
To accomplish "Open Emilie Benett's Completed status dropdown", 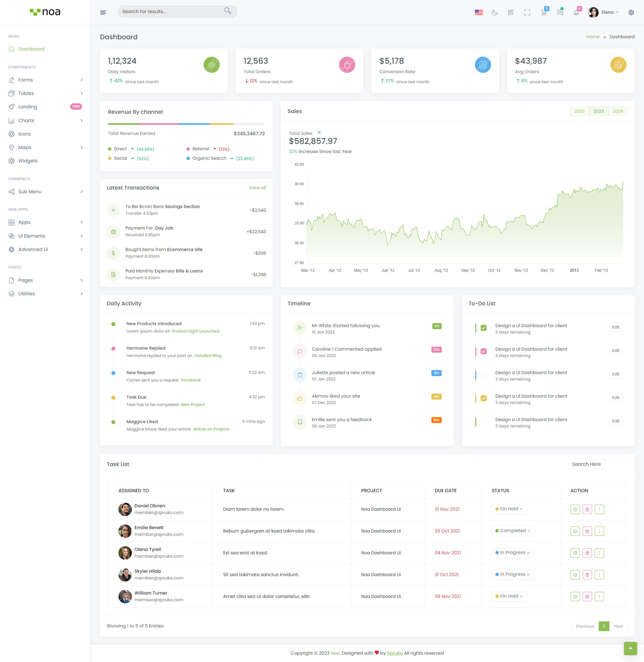I will coord(513,530).
